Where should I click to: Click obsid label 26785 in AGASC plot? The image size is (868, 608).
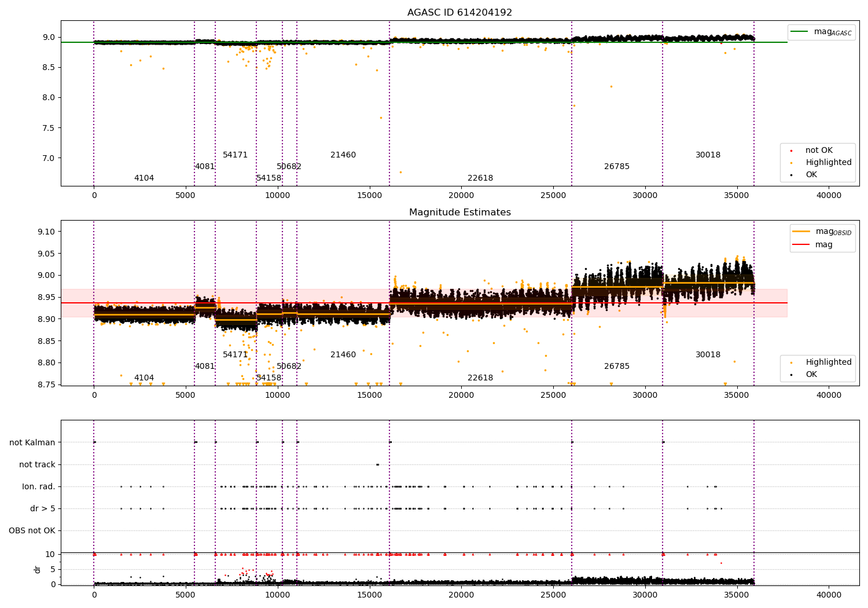617,167
